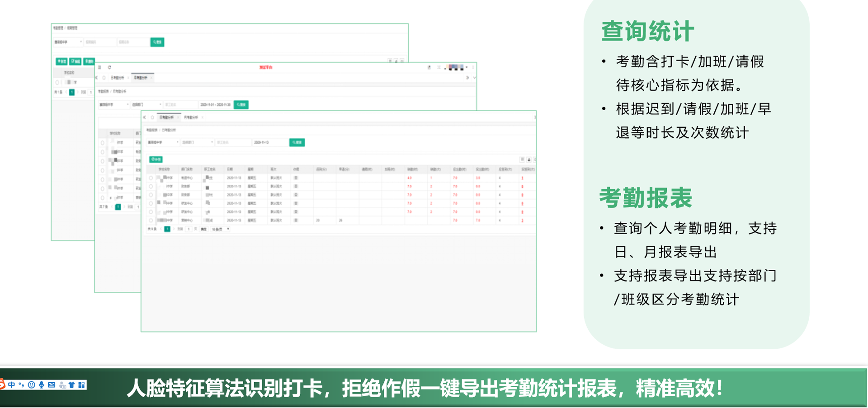This screenshot has height=408, width=868.
Task: Click the green 搜索 search button
Action: coord(297,142)
